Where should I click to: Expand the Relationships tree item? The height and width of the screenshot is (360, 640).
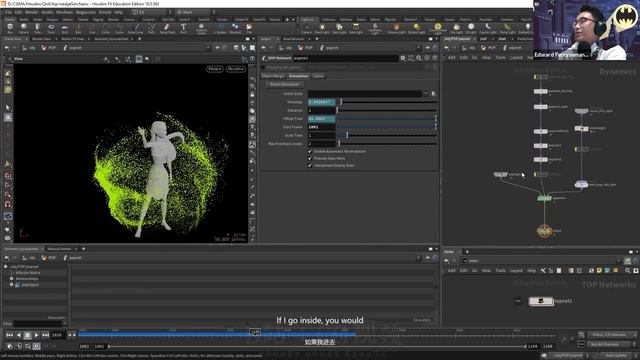11,278
